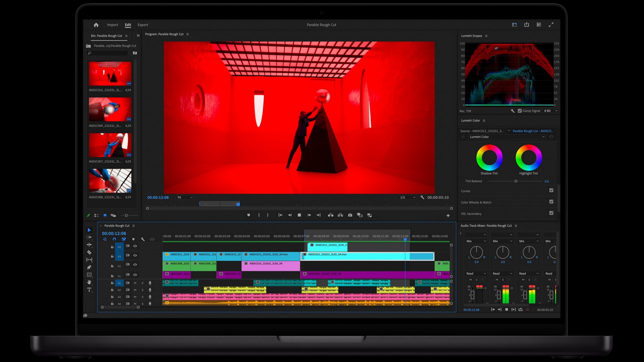The width and height of the screenshot is (644, 362).
Task: Select the Razor tool in the toolbar
Action: click(x=89, y=252)
